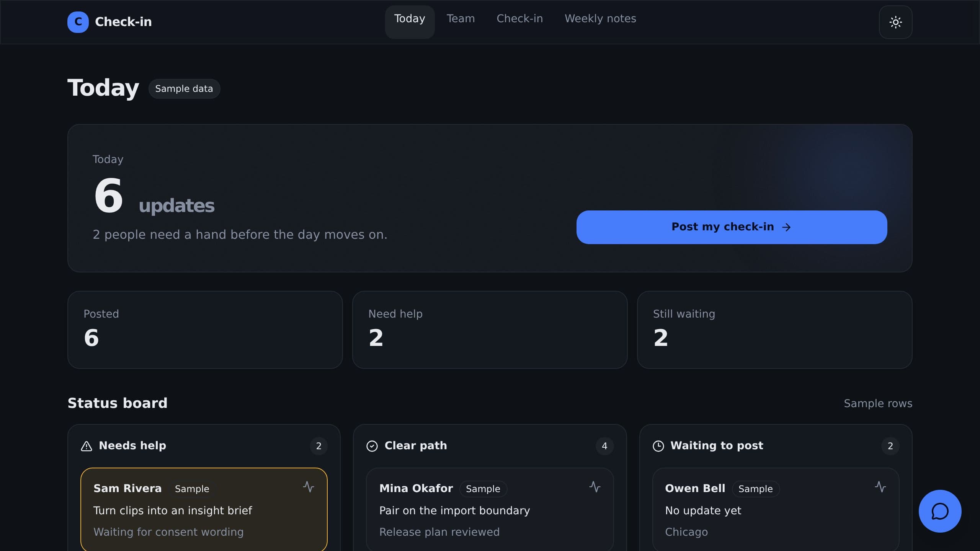Click the Waiting to post column title

tap(717, 446)
